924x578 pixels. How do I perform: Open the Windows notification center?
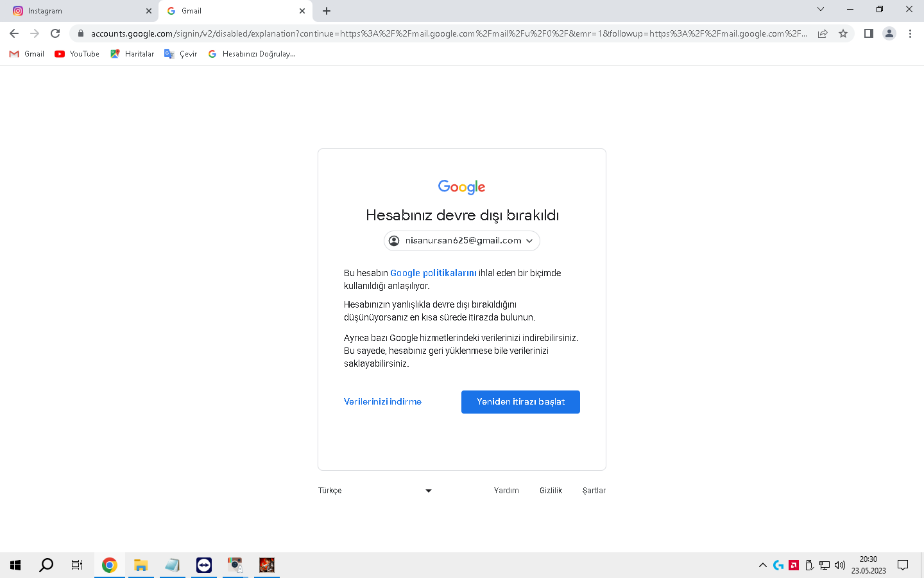pyautogui.click(x=903, y=565)
